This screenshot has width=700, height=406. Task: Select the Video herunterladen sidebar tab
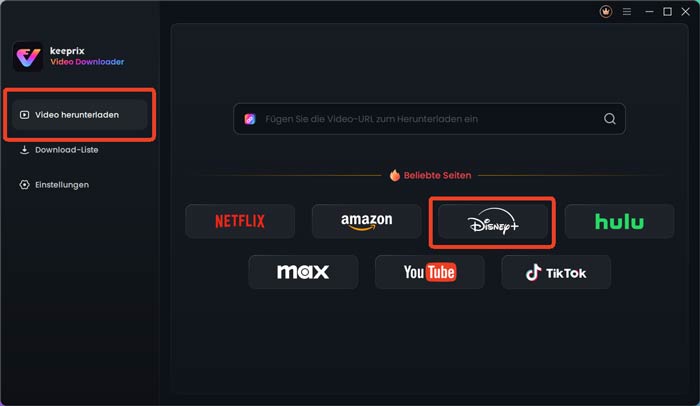coord(79,115)
